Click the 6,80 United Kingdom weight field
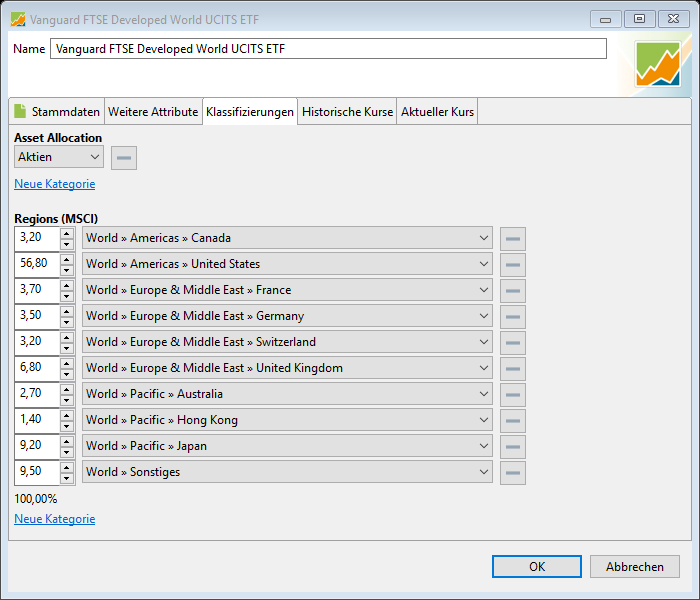This screenshot has width=700, height=600. click(38, 368)
